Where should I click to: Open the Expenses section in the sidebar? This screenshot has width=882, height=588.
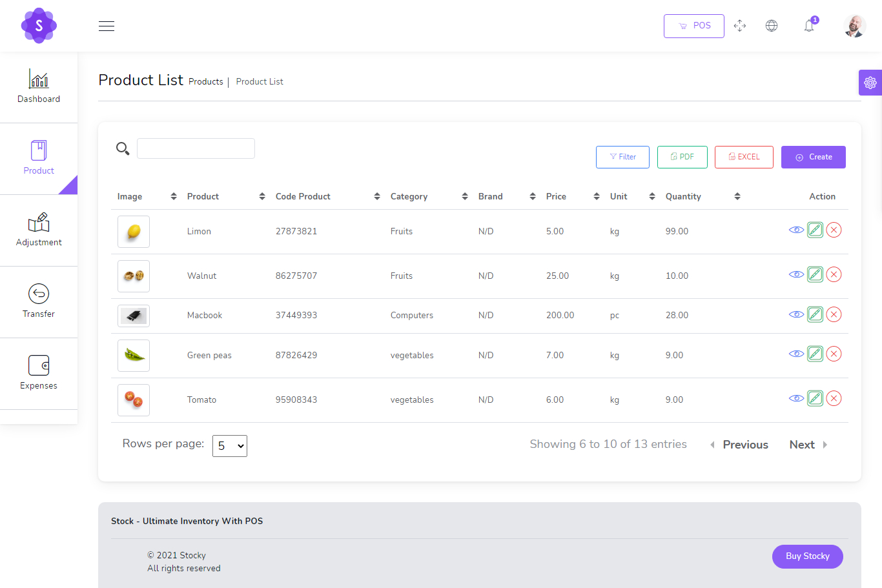(39, 373)
